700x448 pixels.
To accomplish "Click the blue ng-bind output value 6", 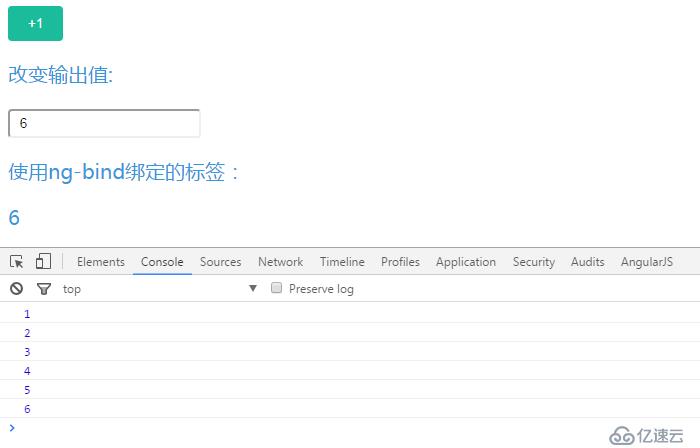I will coord(14,218).
